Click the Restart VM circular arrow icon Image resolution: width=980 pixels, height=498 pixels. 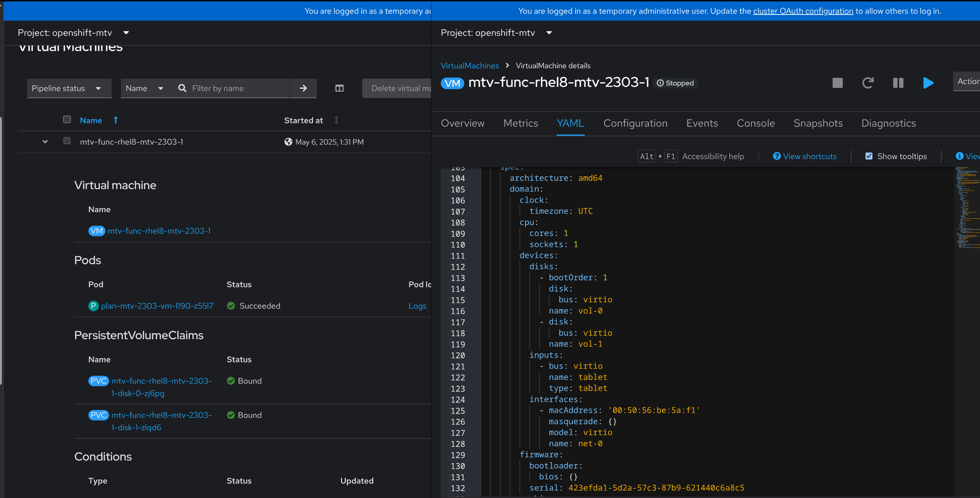click(868, 83)
